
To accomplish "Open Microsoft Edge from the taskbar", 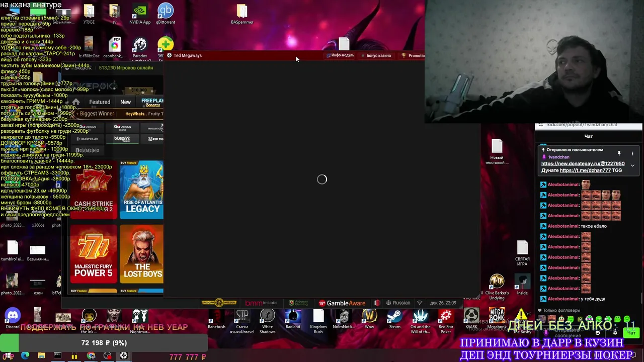I will coord(25,356).
